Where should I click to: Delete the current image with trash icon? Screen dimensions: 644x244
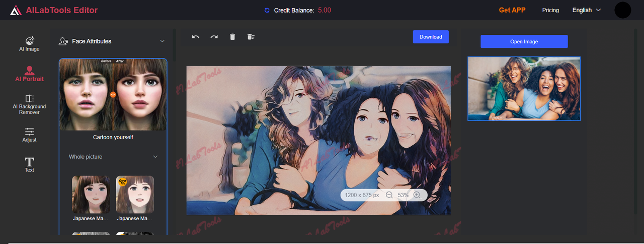point(232,37)
